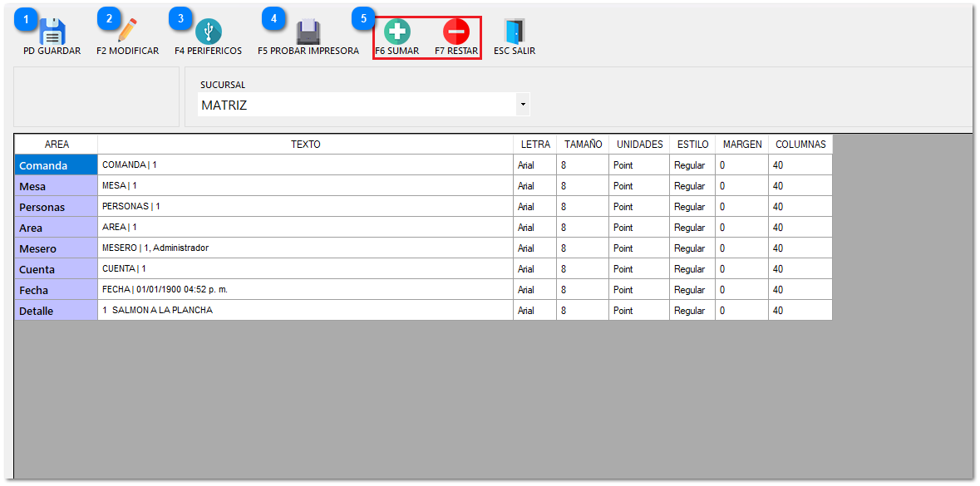The height and width of the screenshot is (486, 980).
Task: Select the Mesa row in area column
Action: pos(56,186)
